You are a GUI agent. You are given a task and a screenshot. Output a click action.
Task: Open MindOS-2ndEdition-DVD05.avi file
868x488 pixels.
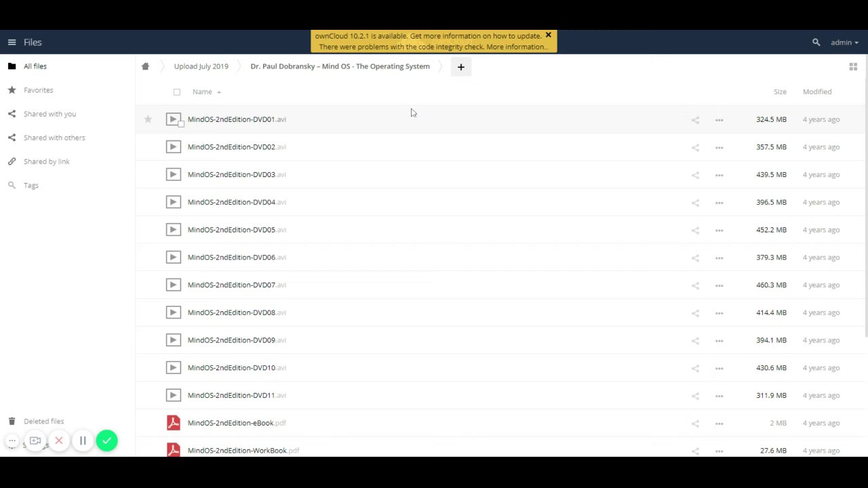pos(237,230)
